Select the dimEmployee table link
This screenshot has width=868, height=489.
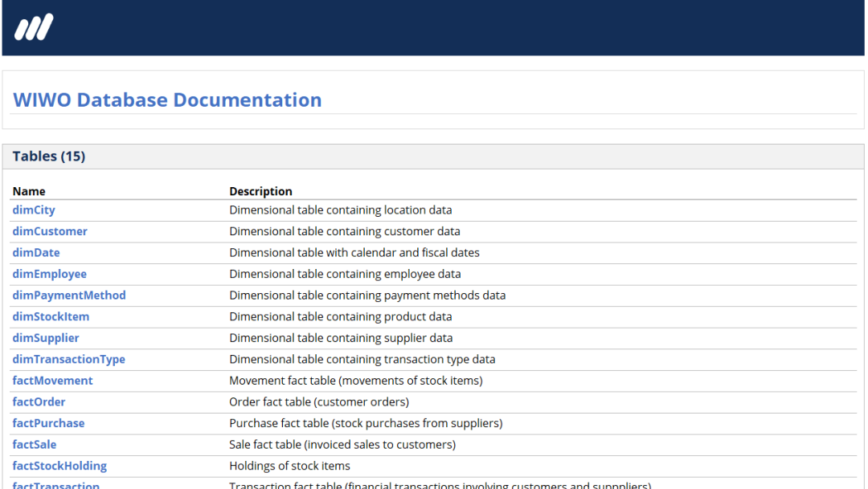49,274
